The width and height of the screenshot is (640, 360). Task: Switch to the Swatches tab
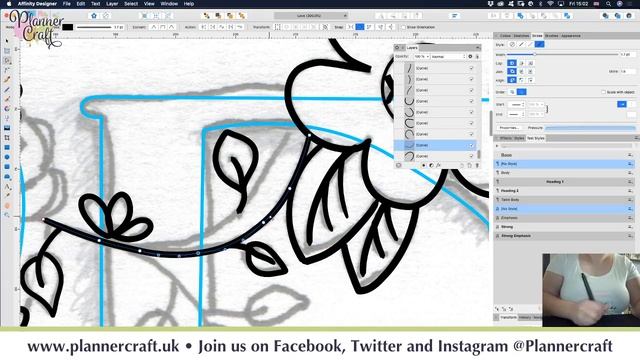pos(521,36)
